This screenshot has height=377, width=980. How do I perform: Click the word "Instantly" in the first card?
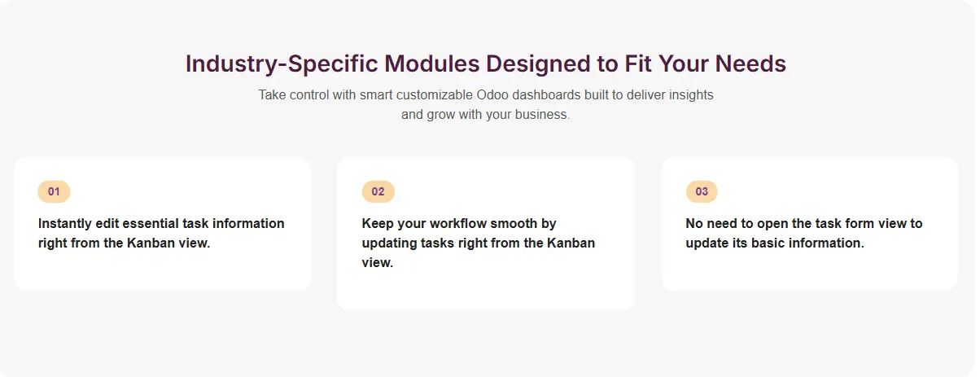click(x=66, y=223)
